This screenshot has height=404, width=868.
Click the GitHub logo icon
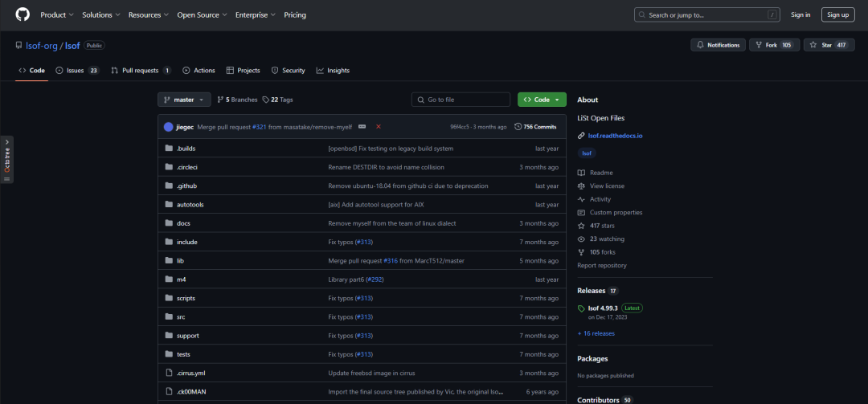click(23, 15)
